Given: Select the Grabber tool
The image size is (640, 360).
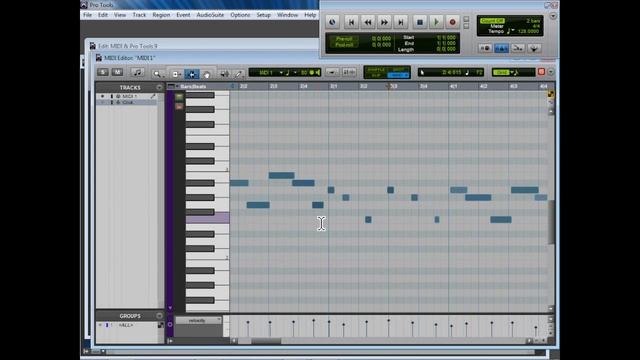Looking at the screenshot, I should tap(207, 74).
